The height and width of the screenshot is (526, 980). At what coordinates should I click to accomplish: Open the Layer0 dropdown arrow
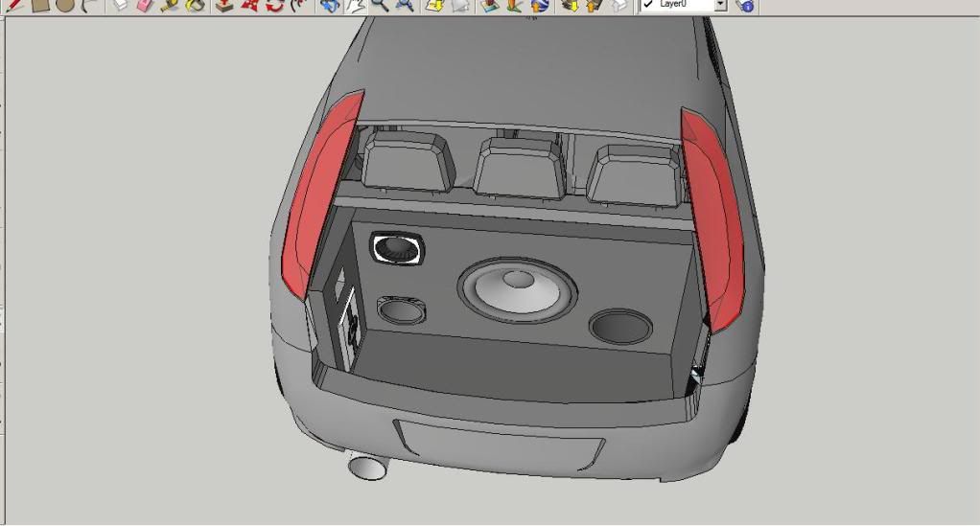(721, 4)
